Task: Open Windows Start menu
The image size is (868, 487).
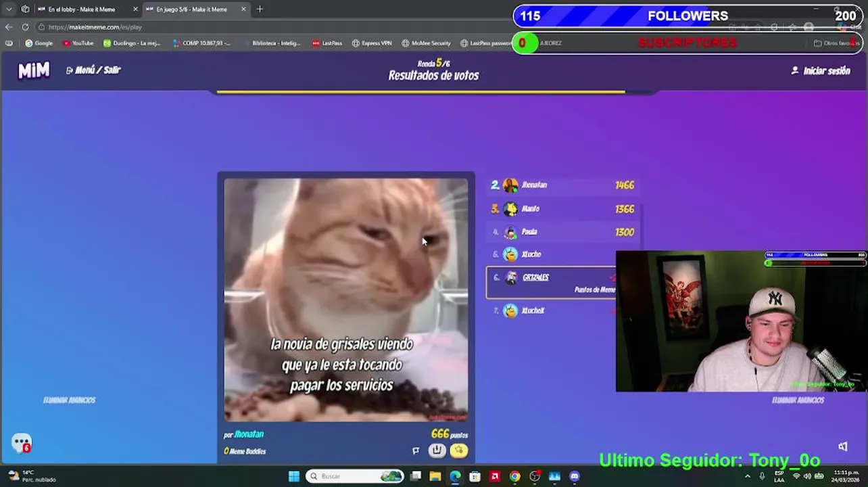Action: 293,476
